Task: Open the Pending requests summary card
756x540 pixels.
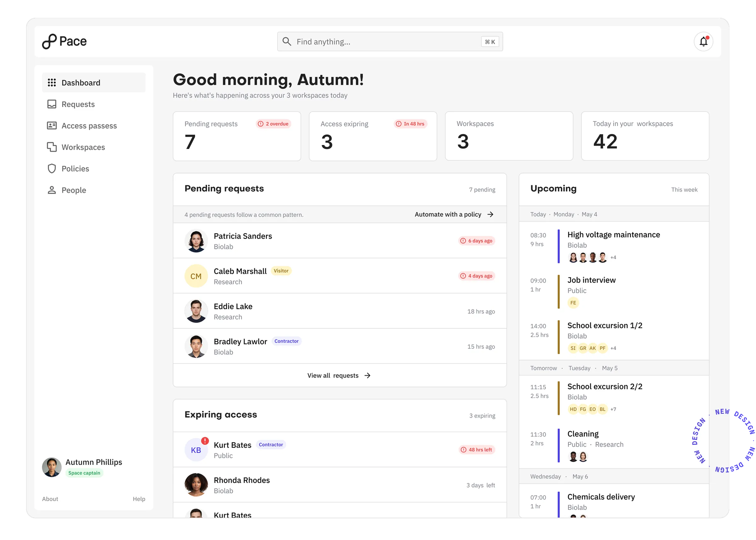Action: tap(237, 136)
